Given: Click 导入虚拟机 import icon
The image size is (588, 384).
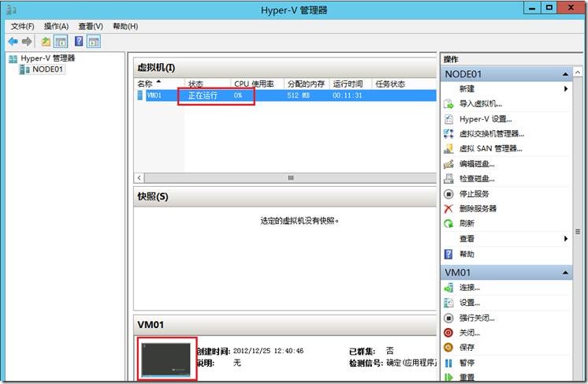Looking at the screenshot, I should point(448,104).
